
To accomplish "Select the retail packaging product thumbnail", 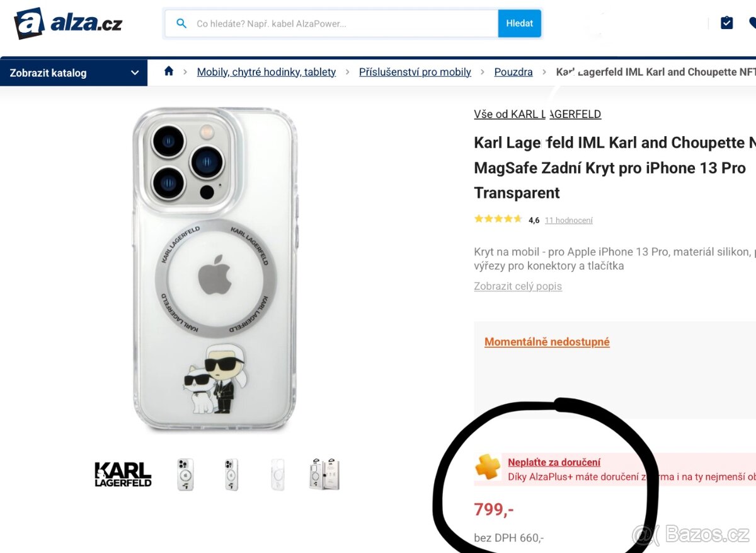I will [324, 474].
